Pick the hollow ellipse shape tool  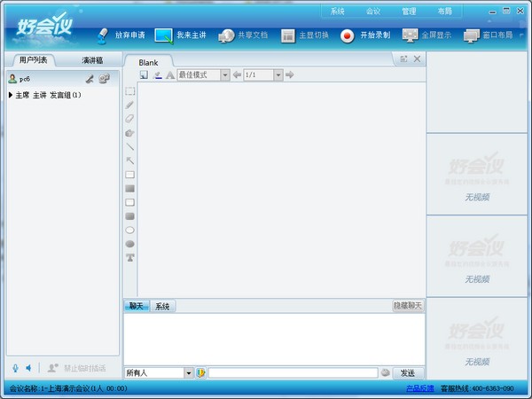(x=129, y=230)
